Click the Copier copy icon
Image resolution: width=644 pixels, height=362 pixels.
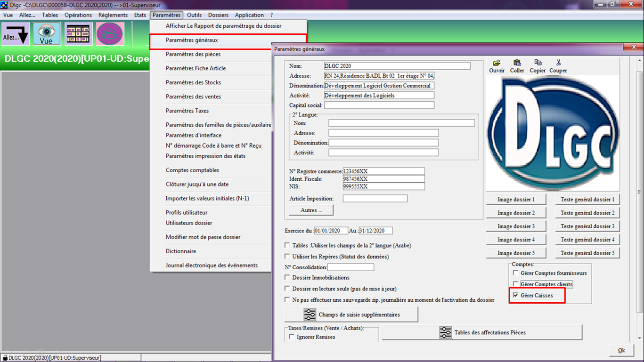[538, 63]
